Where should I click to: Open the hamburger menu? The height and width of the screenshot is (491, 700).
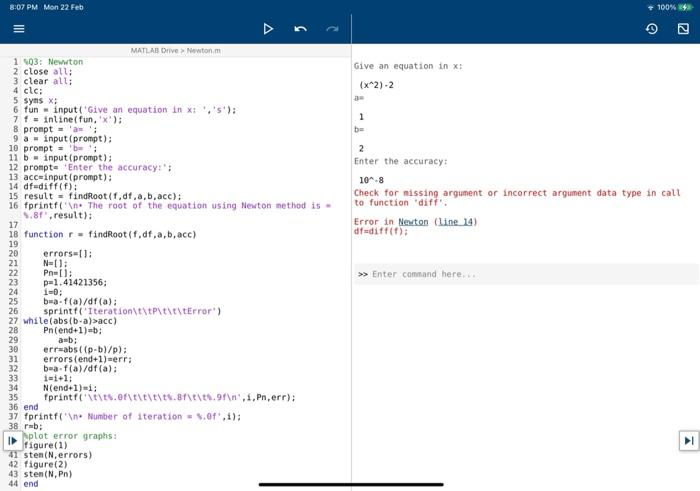tap(19, 29)
